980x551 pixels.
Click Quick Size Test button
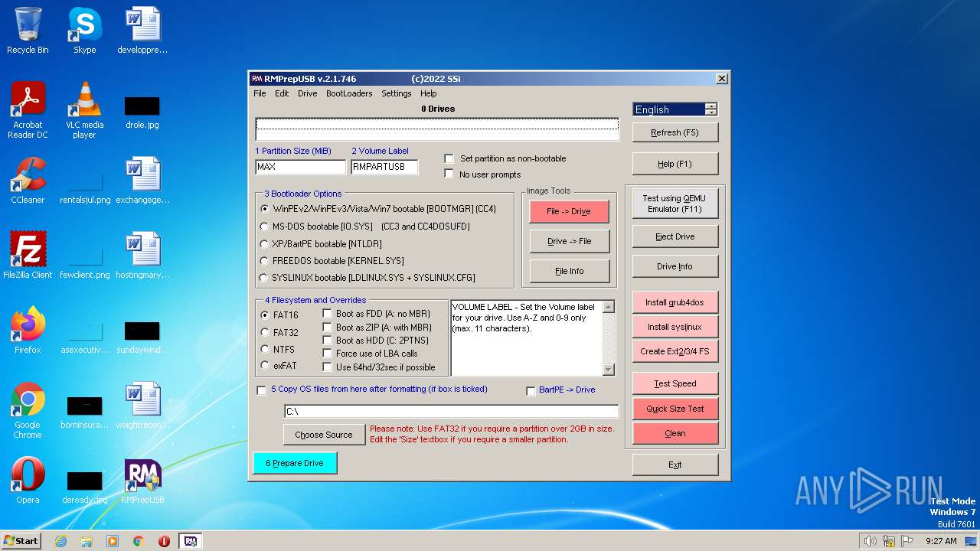[675, 409]
